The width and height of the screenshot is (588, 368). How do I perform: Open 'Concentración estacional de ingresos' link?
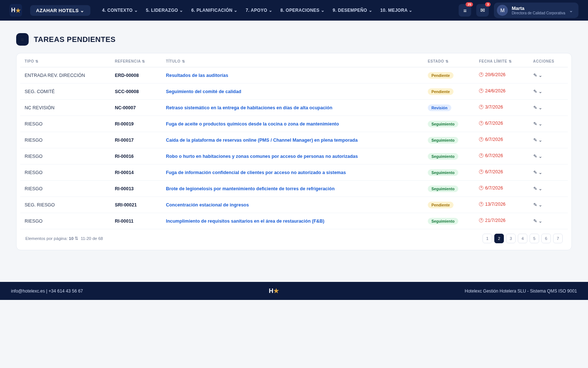207,205
